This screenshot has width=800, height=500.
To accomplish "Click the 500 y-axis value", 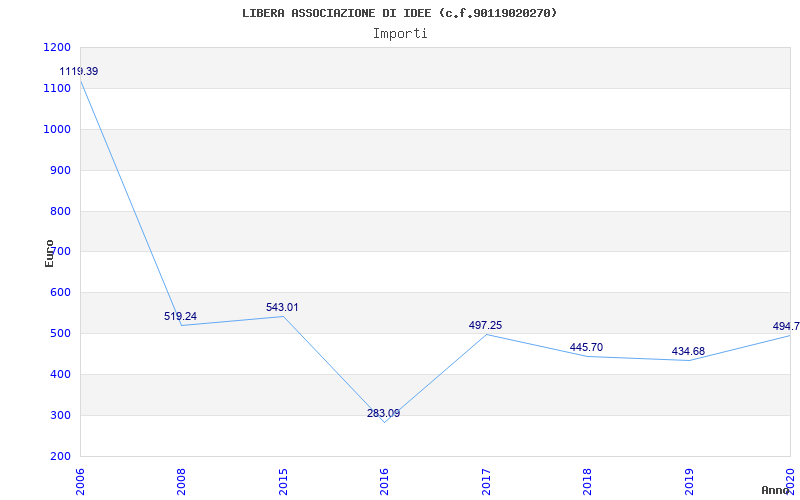I will pos(60,333).
